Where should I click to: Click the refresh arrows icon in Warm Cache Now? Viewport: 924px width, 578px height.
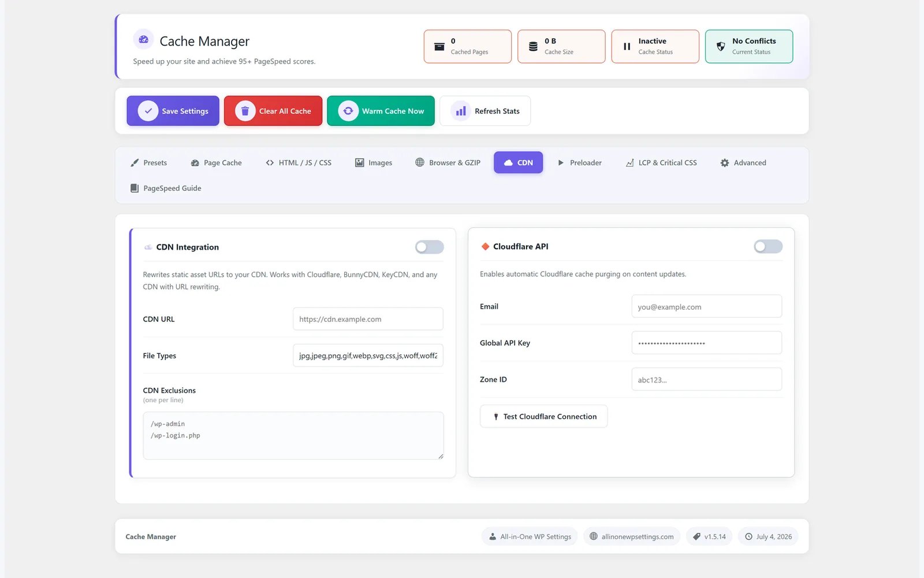(x=348, y=111)
